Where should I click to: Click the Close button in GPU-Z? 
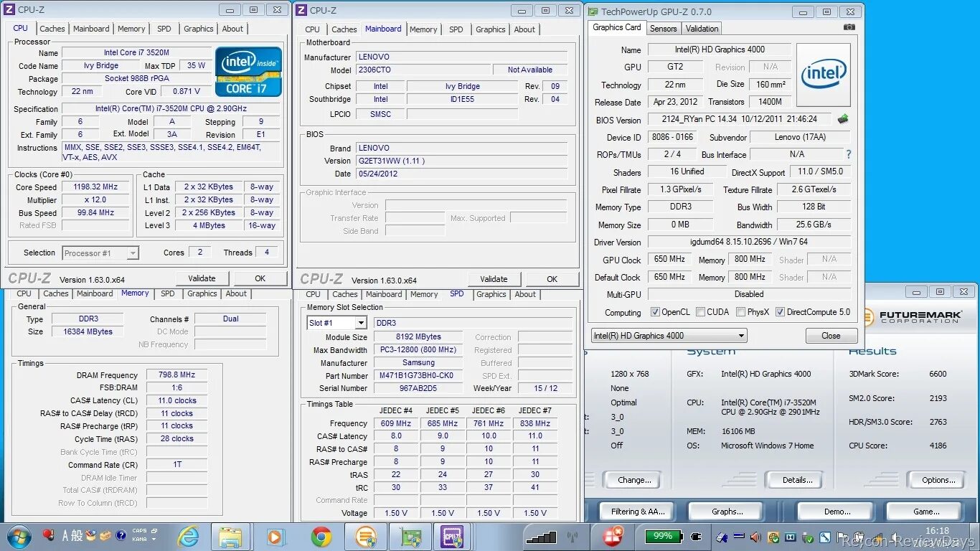click(831, 336)
